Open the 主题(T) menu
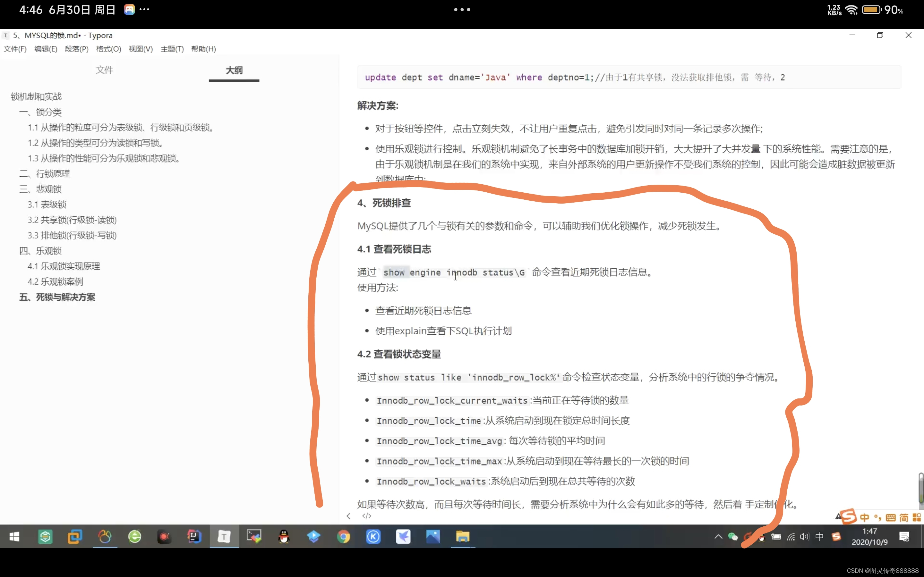 click(172, 49)
